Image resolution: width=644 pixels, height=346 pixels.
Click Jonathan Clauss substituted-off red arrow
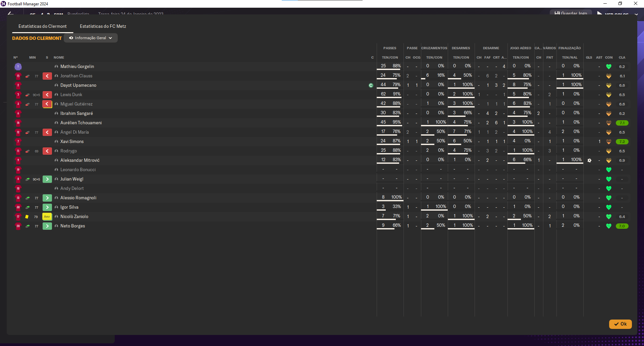[x=47, y=76]
